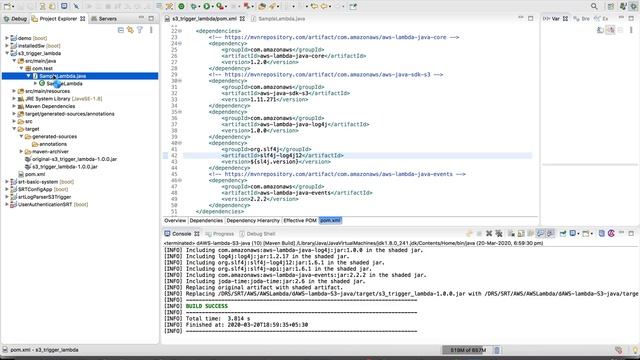Viewport: 640px width, 360px height.
Task: Expand the Maven Dependencies node
Action: click(x=14, y=106)
